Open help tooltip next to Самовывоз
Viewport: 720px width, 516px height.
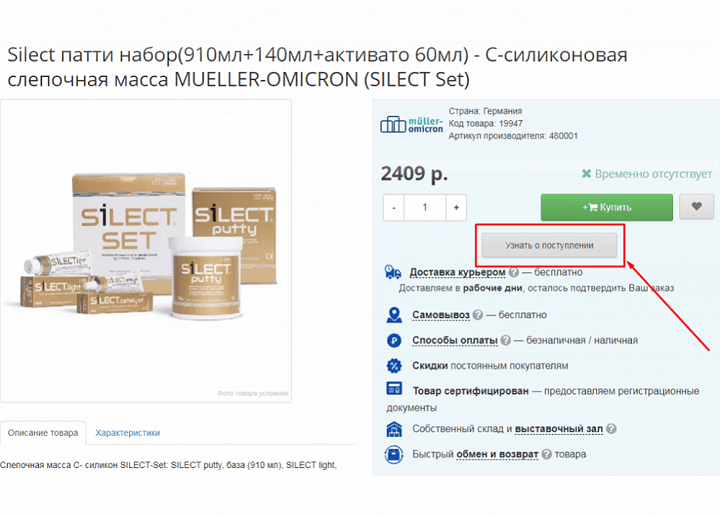pos(478,315)
